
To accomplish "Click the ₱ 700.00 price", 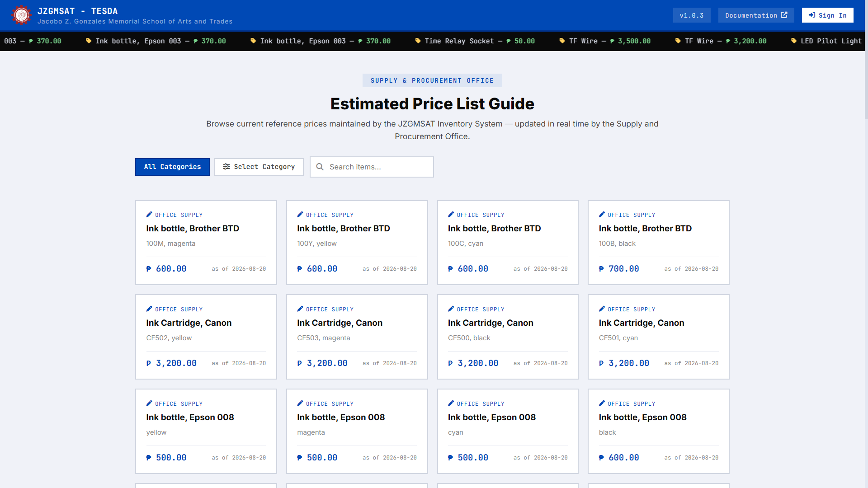I will pos(619,269).
